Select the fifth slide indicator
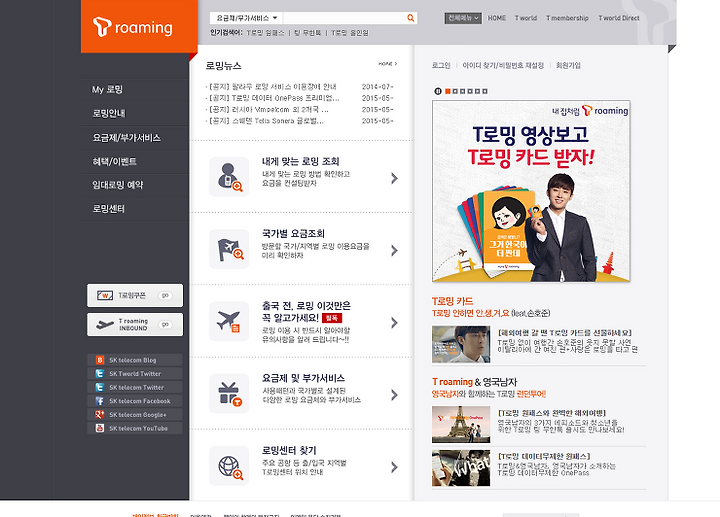 477,91
